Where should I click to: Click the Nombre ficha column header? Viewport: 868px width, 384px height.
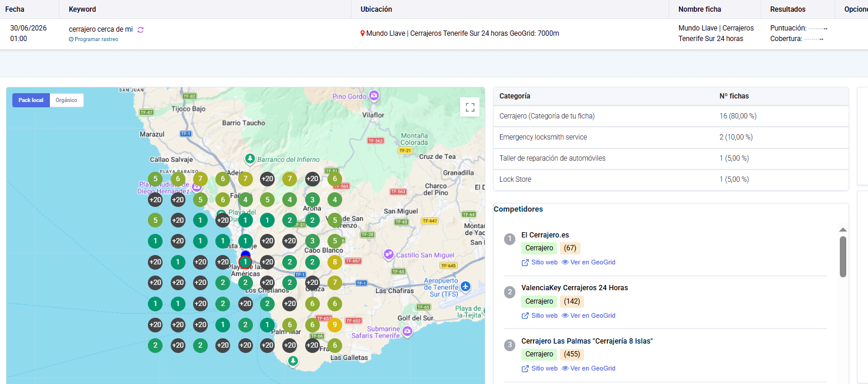click(700, 9)
